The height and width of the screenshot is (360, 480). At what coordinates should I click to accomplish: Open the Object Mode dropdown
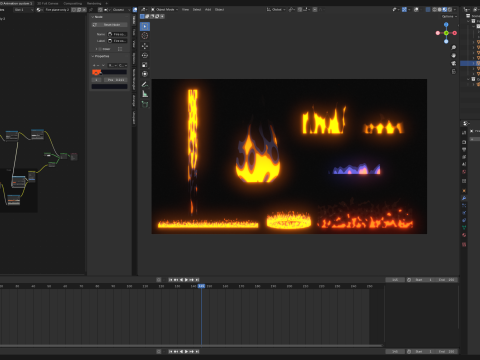(165, 10)
